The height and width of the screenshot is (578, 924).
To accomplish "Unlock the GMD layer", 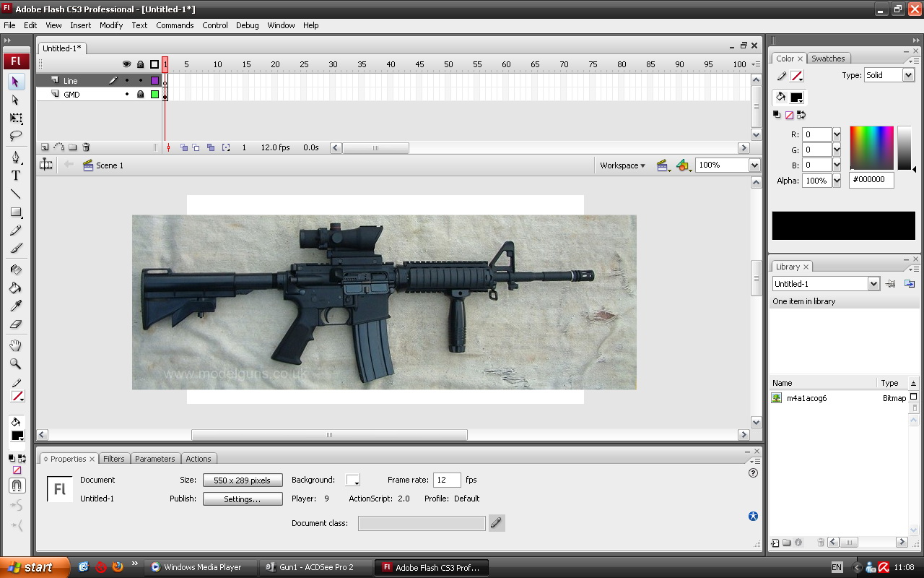I will pos(140,95).
